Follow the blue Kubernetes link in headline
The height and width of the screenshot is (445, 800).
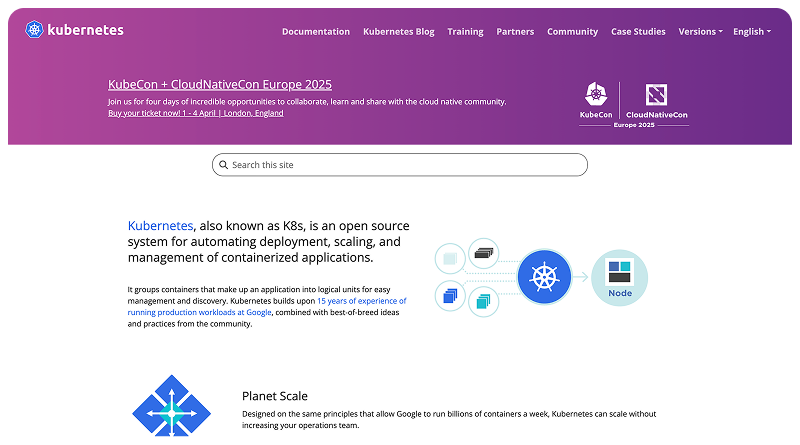click(160, 226)
